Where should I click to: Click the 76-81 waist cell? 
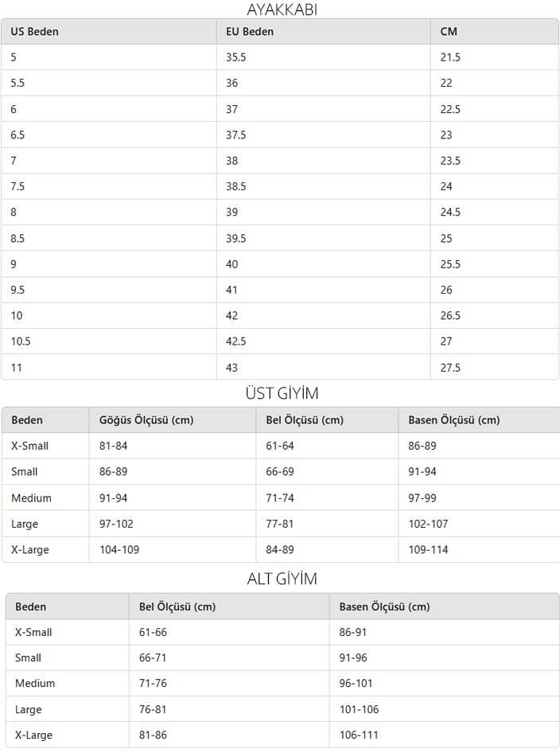[x=229, y=709]
